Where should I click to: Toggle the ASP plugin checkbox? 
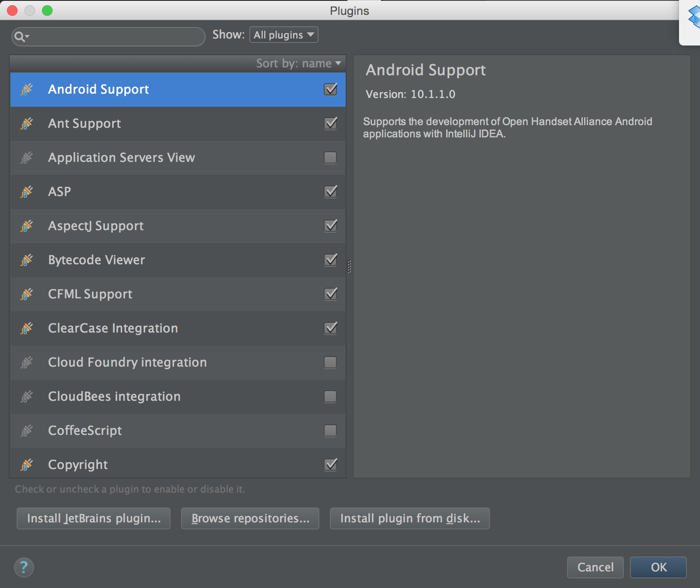pos(330,192)
